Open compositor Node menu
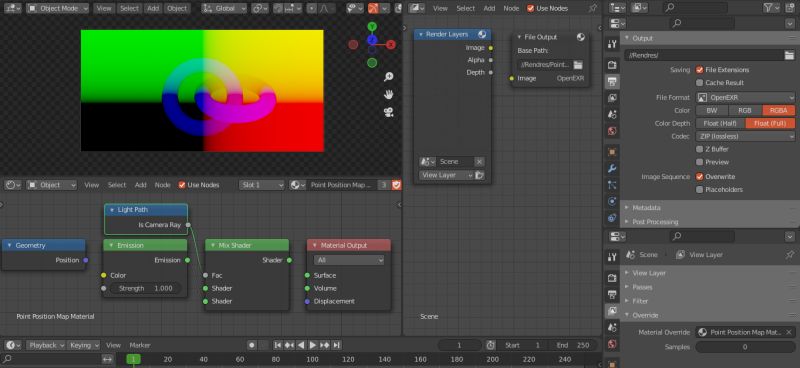 511,8
